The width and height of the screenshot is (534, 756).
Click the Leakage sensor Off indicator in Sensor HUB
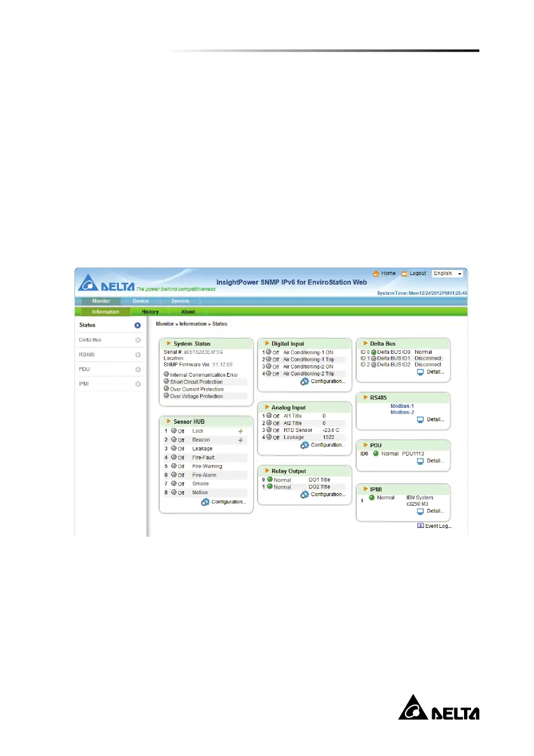tap(174, 449)
